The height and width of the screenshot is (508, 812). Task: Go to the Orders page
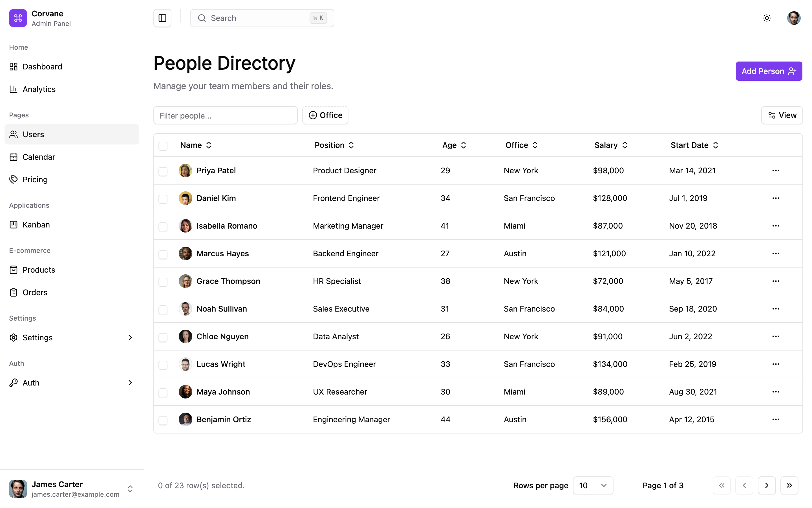click(72, 292)
